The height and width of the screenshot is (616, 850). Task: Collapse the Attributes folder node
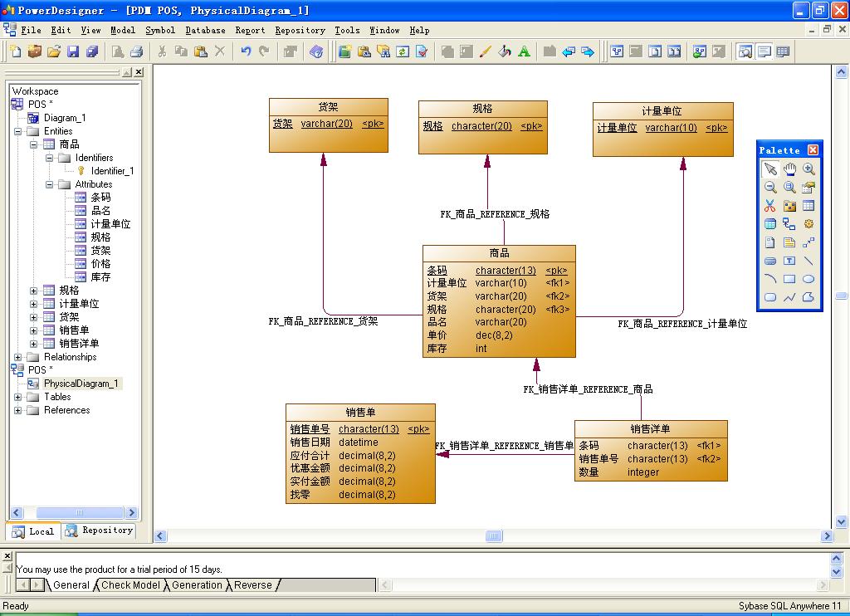pos(49,184)
